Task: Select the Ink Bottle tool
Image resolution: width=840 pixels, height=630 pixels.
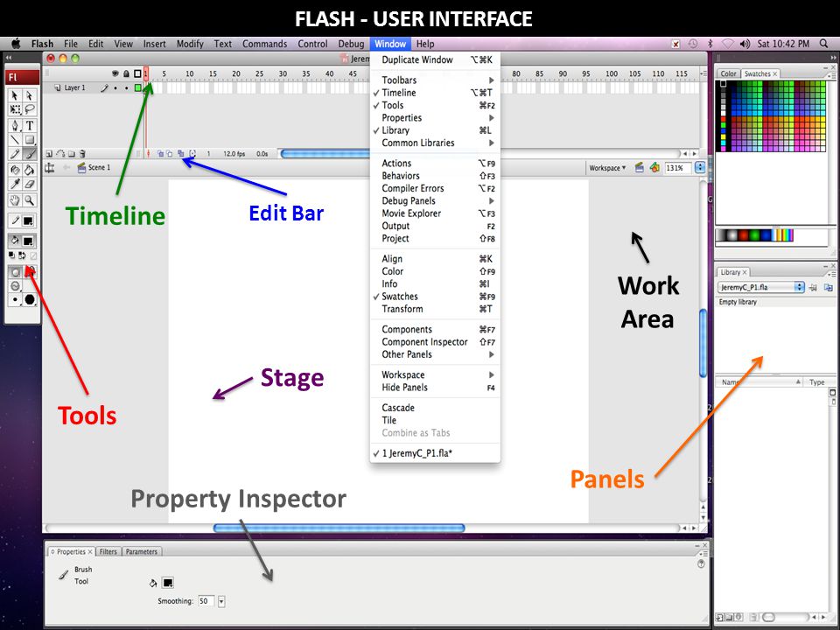Action: tap(15, 170)
